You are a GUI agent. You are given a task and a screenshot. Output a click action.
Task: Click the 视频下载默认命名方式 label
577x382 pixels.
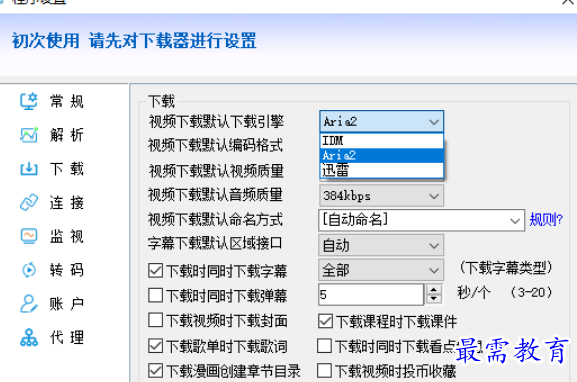pyautogui.click(x=215, y=220)
